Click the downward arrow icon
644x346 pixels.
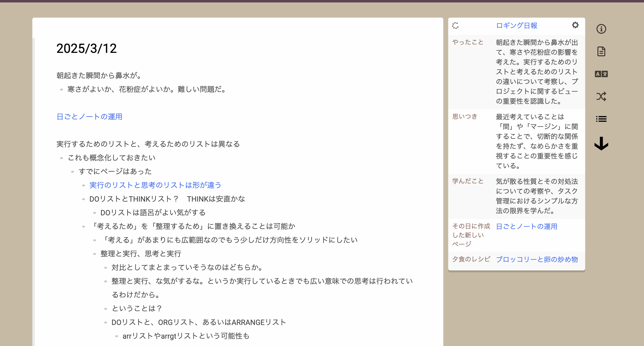pos(601,144)
